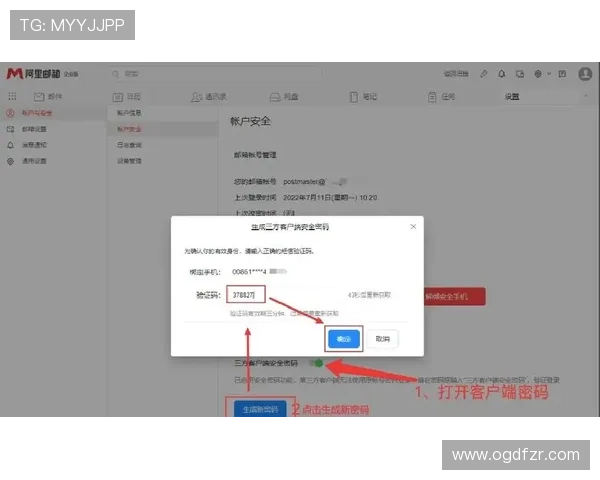Click the round settings icon in the header
Viewport: 600px width, 480px height.
pyautogui.click(x=538, y=73)
